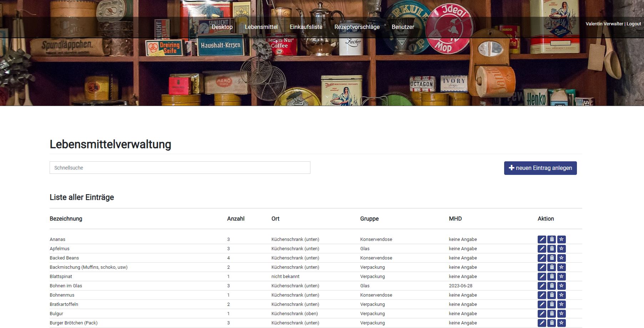Open the Desktop menu item
644x328 pixels.
(x=222, y=27)
